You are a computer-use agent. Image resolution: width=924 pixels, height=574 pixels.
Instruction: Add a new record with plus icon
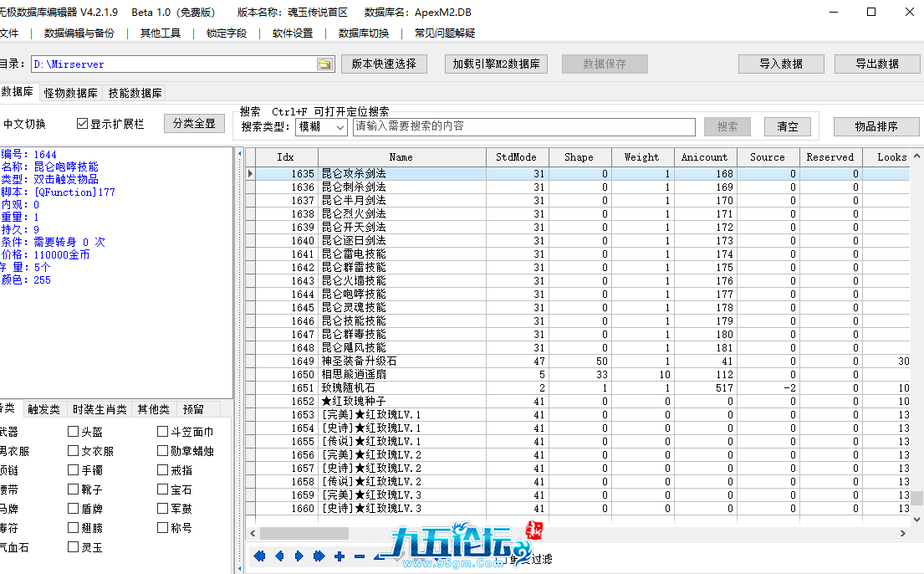coord(339,556)
